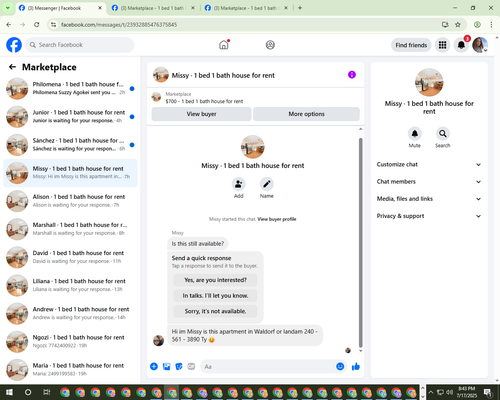Click More options button
Viewport: 500px width, 400px height.
pyautogui.click(x=306, y=114)
